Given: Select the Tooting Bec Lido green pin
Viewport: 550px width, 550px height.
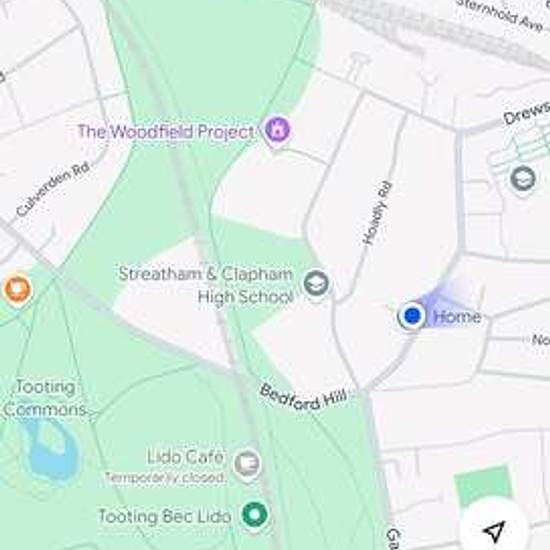Looking at the screenshot, I should pyautogui.click(x=255, y=516).
